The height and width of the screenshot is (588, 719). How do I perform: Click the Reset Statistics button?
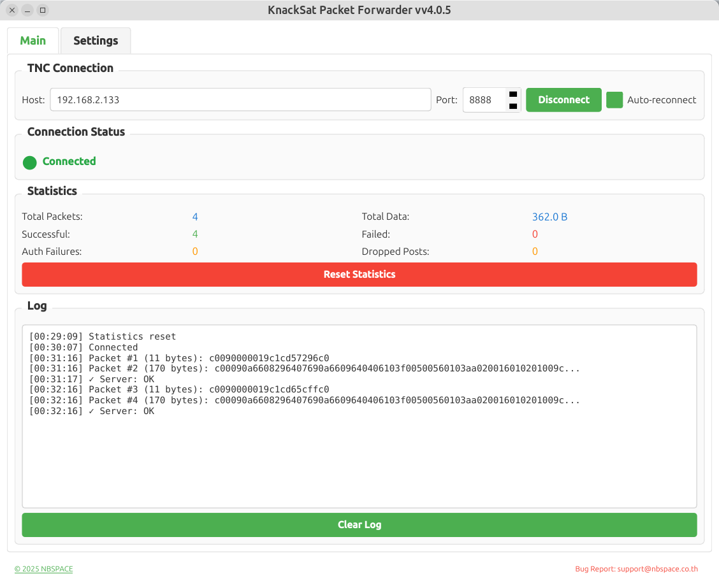point(359,275)
